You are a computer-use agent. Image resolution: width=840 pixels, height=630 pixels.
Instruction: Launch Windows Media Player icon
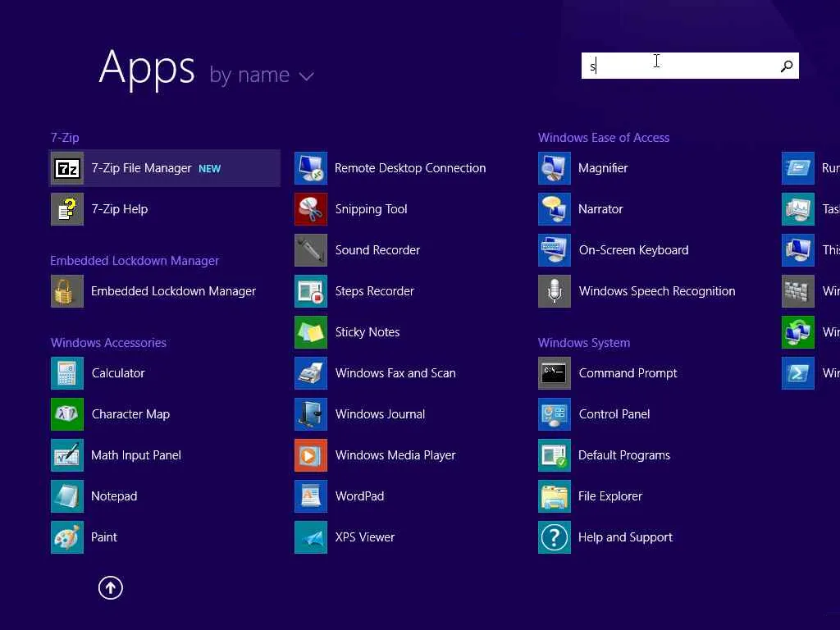point(311,454)
